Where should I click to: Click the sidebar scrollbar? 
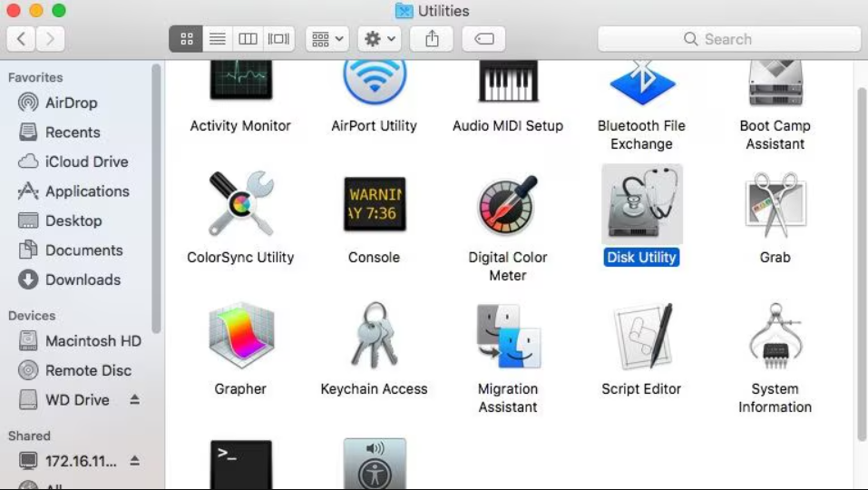157,198
